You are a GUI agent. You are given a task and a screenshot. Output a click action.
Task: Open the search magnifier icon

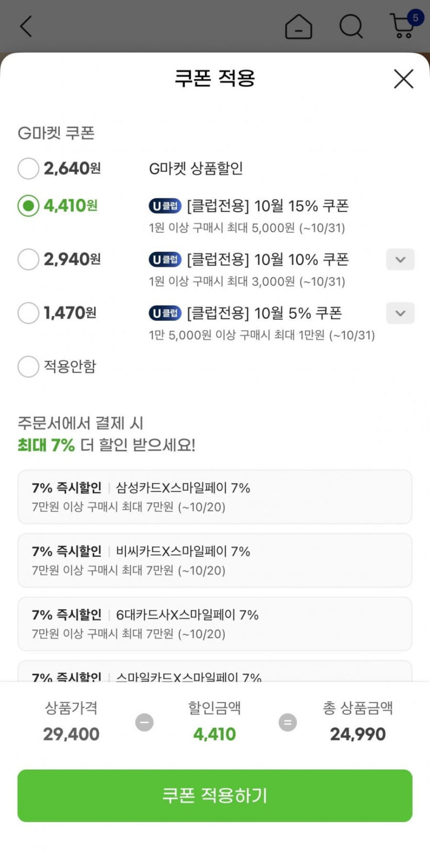(x=351, y=26)
